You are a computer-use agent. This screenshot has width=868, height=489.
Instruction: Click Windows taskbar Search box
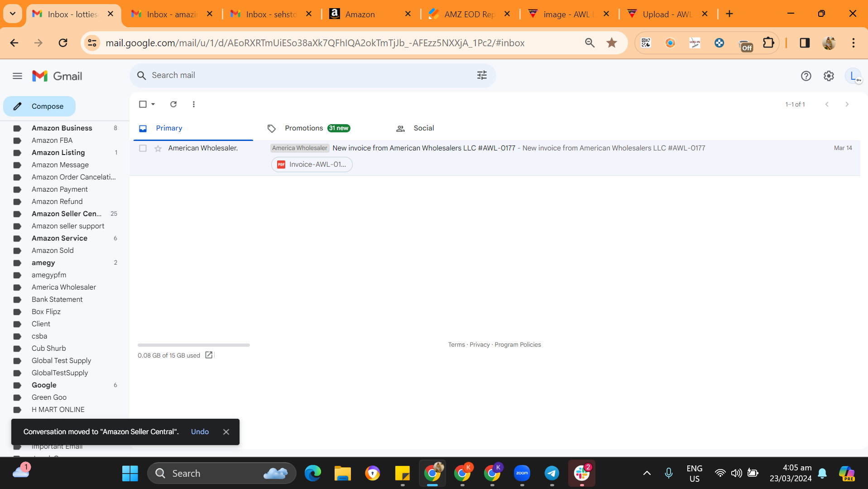point(222,474)
